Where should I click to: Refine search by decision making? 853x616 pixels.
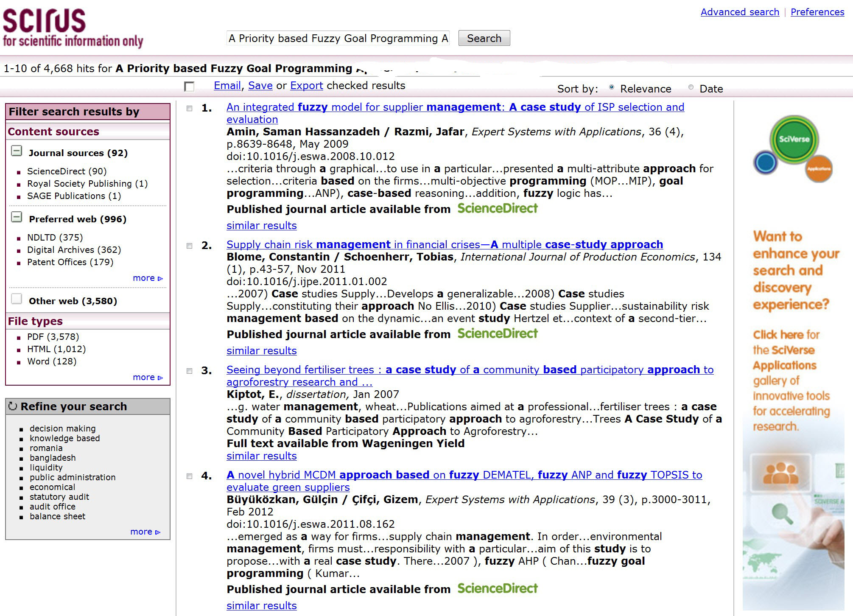(63, 428)
